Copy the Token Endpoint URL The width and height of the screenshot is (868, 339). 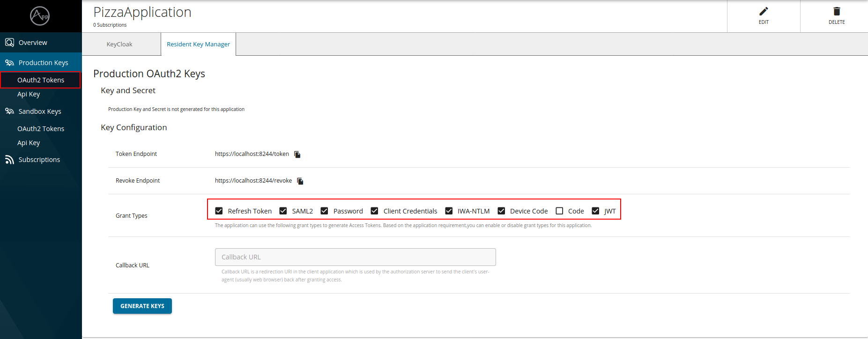tap(297, 155)
